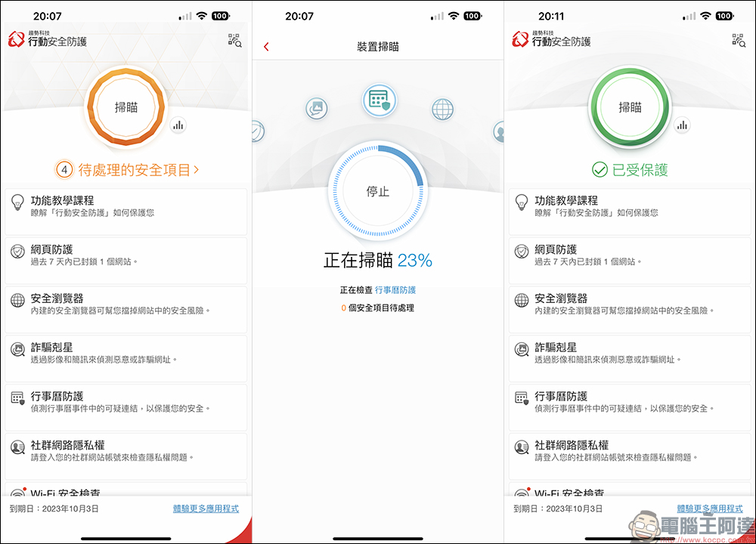The height and width of the screenshot is (544, 756).
Task: Tap 到期日：2023年10月3日 in left screen
Action: click(54, 508)
